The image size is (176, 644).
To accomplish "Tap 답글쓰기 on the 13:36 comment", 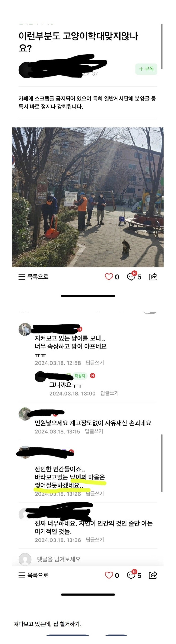I will 95,540.
